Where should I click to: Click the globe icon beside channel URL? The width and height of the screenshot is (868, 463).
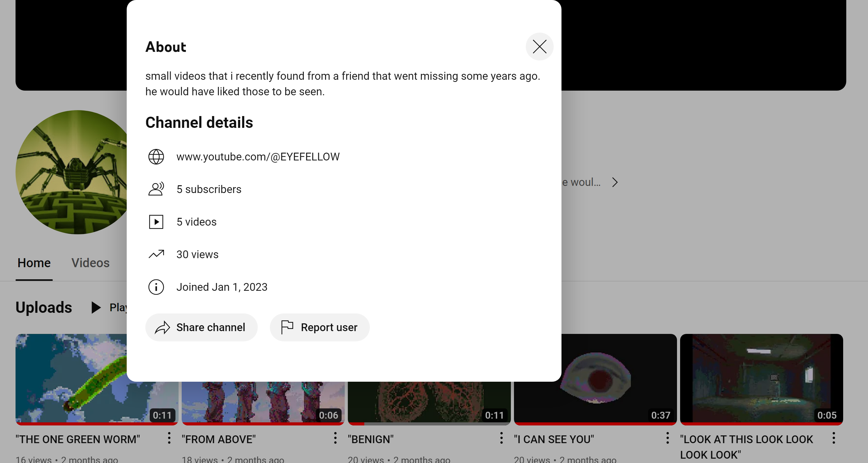coord(156,157)
